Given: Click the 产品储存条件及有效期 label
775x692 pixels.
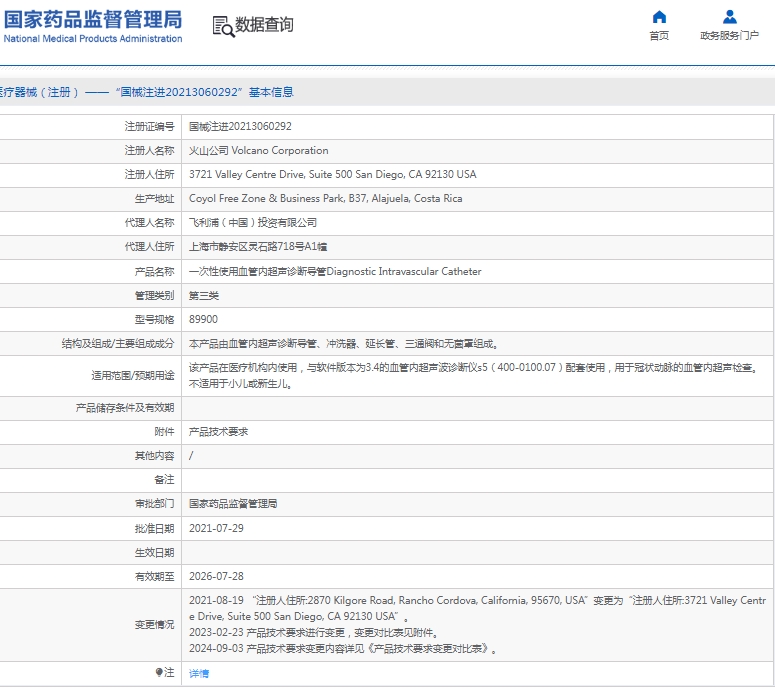Looking at the screenshot, I should tap(125, 408).
